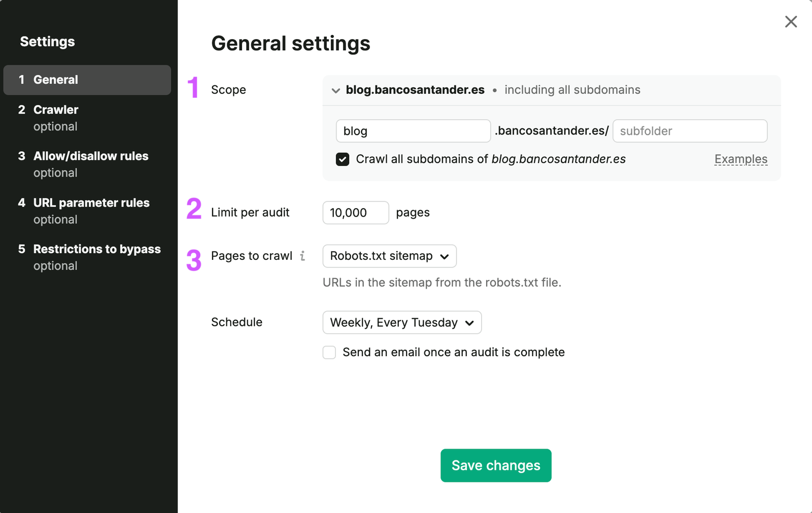Click the Save changes button
This screenshot has width=812, height=513.
click(x=496, y=465)
